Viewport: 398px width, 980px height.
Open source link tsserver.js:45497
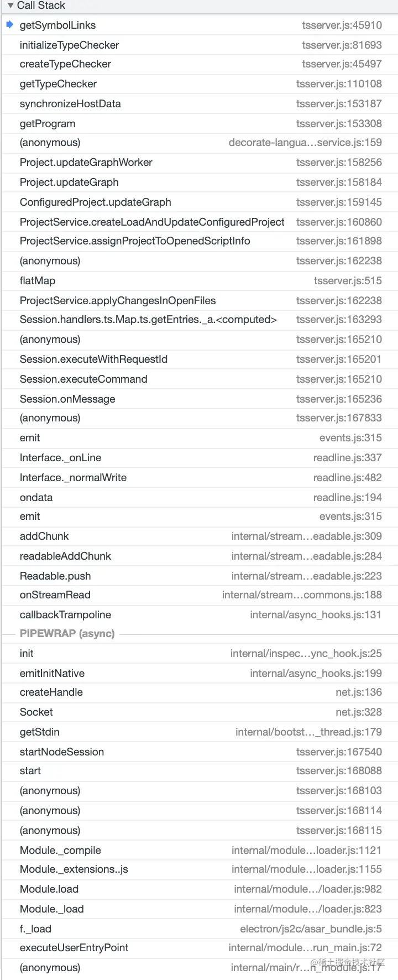(x=342, y=64)
